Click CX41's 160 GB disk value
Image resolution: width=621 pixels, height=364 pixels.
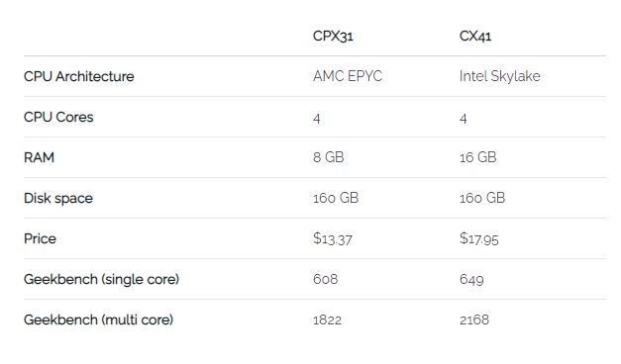tap(482, 198)
